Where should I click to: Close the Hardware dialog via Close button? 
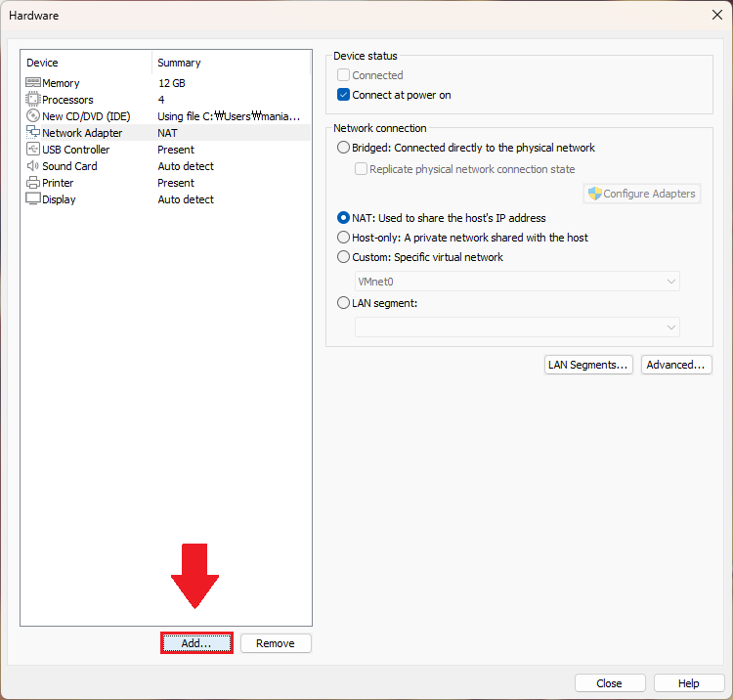pyautogui.click(x=610, y=683)
